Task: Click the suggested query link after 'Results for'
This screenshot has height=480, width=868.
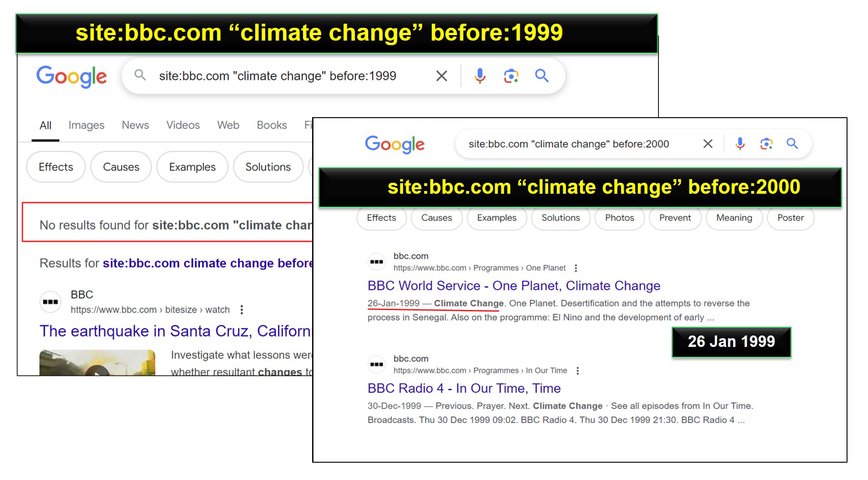Action: pyautogui.click(x=207, y=263)
